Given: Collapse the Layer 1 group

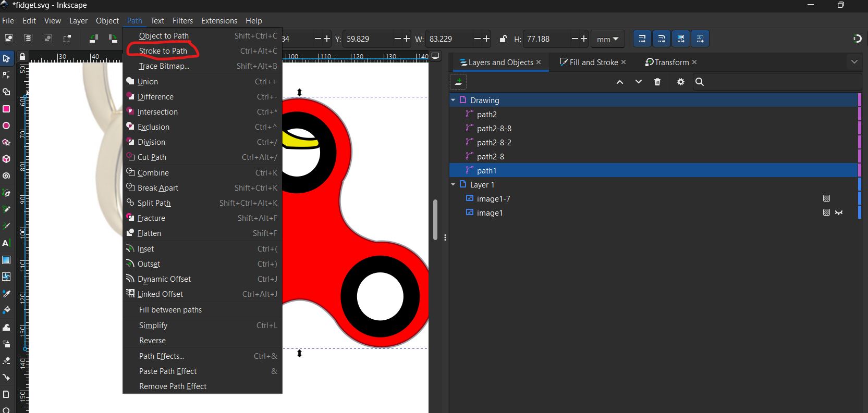Looking at the screenshot, I should pos(453,184).
